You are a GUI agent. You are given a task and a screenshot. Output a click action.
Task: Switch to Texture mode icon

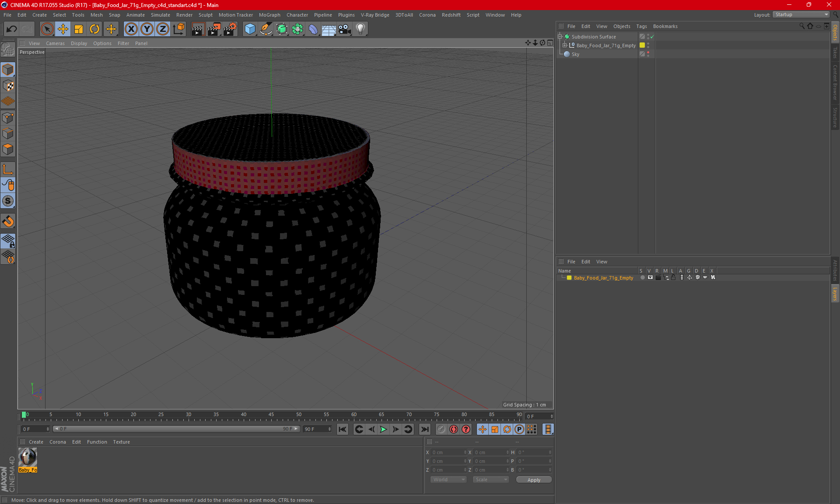click(8, 86)
